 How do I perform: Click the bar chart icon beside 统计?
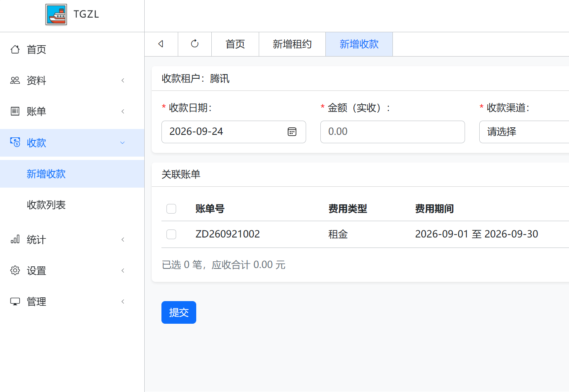(15, 240)
